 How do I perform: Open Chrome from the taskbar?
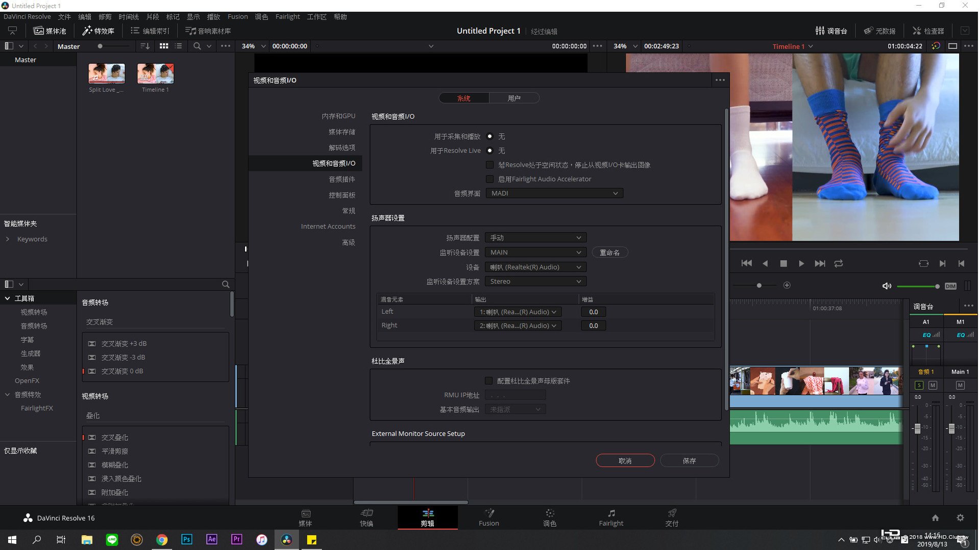[162, 539]
